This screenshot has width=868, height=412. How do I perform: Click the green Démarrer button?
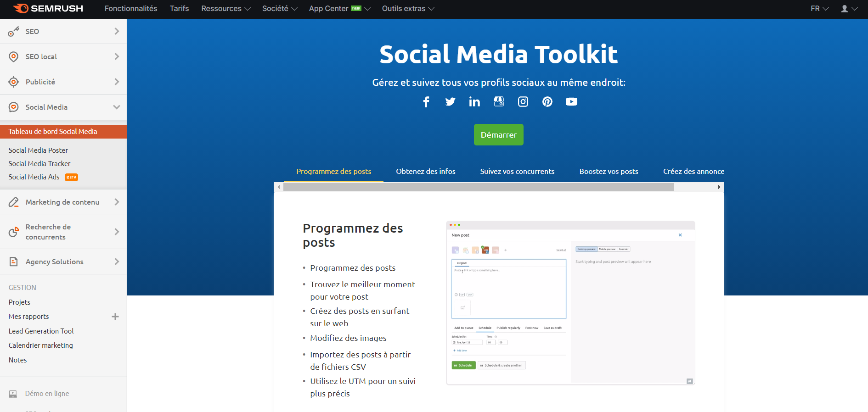pyautogui.click(x=499, y=135)
